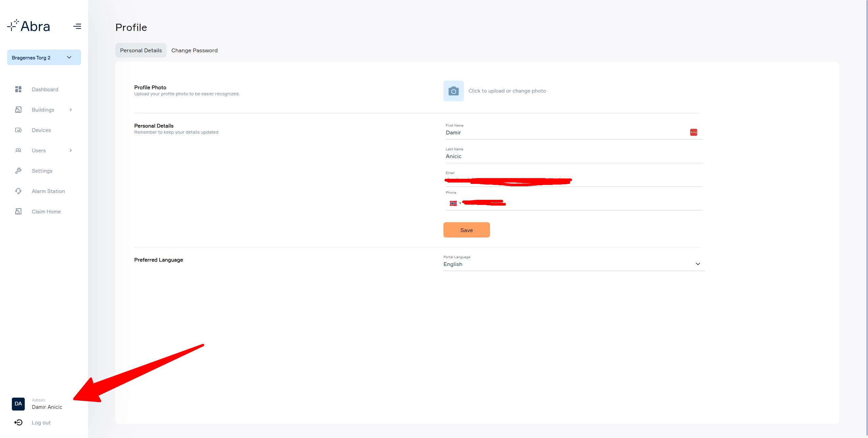Click Log out link

41,422
